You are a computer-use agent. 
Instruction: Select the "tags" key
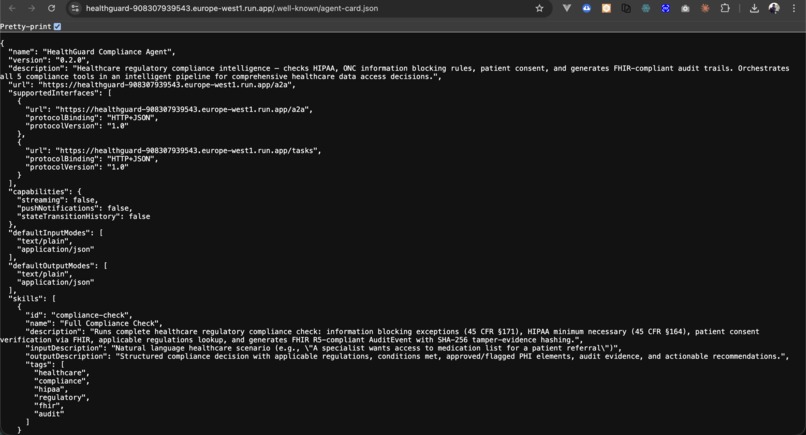pos(41,365)
